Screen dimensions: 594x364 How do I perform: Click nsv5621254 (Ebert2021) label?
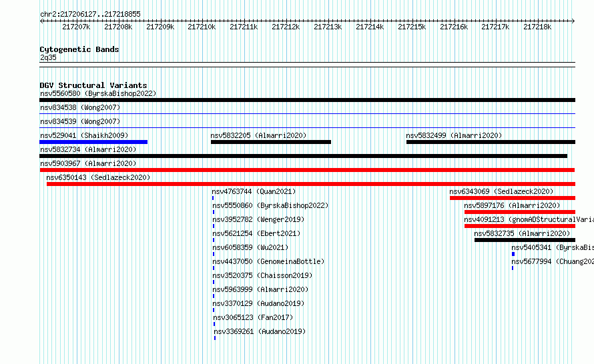click(256, 233)
